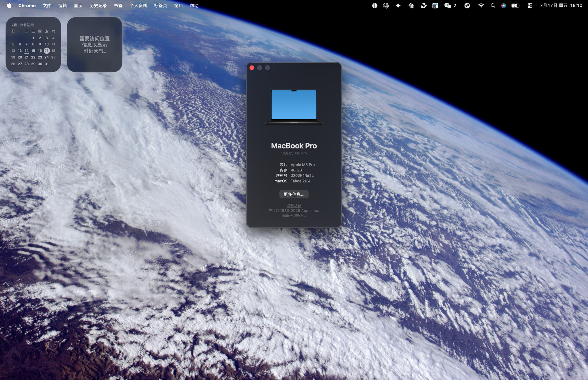588x380 pixels.
Task: Click the MacBook Pro title text
Action: click(294, 146)
